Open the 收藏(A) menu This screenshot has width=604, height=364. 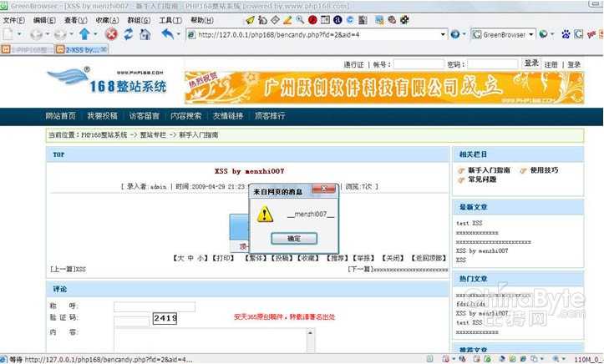click(x=107, y=20)
